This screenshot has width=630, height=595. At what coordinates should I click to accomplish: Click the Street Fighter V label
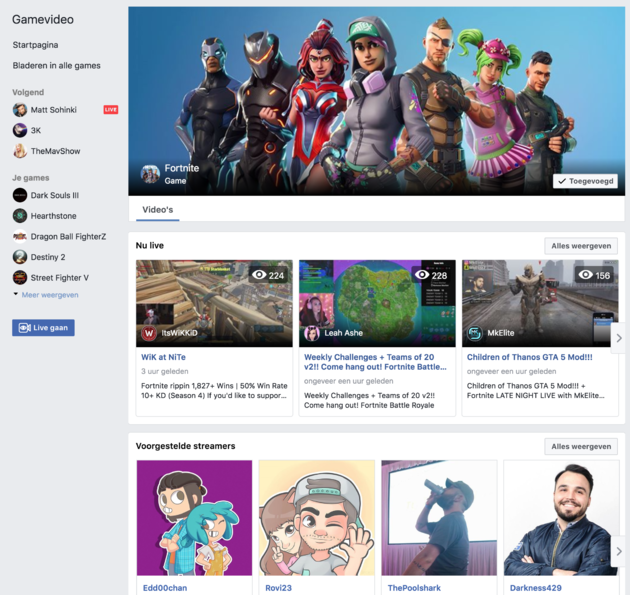(x=59, y=278)
